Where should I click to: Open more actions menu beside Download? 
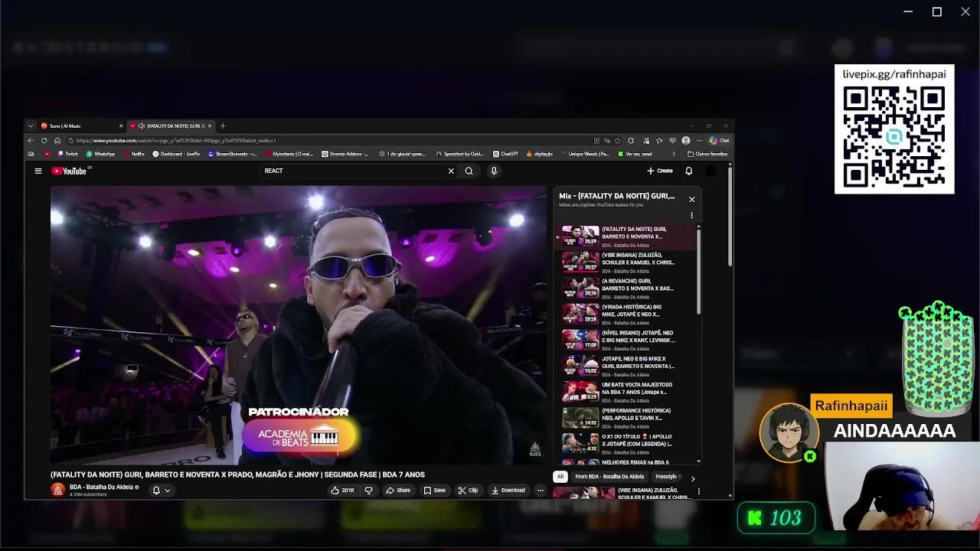click(540, 490)
